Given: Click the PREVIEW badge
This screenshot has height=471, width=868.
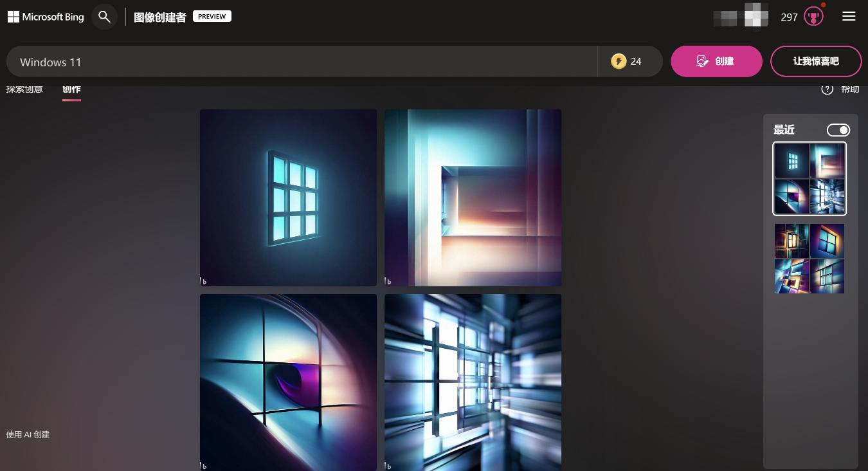Looking at the screenshot, I should coord(212,16).
